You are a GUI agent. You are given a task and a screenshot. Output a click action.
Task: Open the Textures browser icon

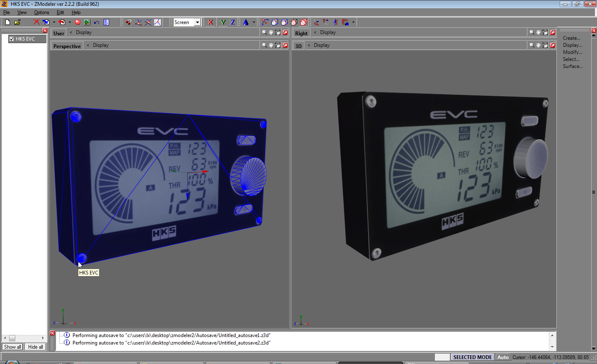tap(87, 22)
